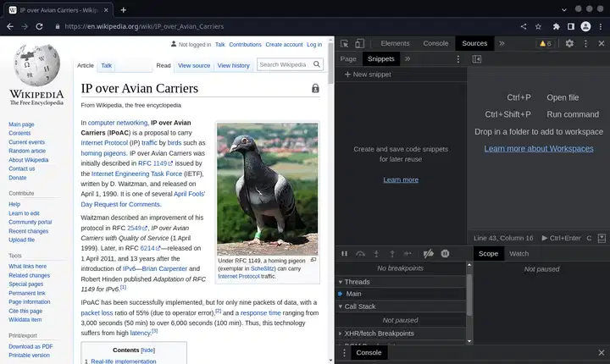This screenshot has height=364, width=610.
Task: Select the Snippets tab
Action: (381, 58)
